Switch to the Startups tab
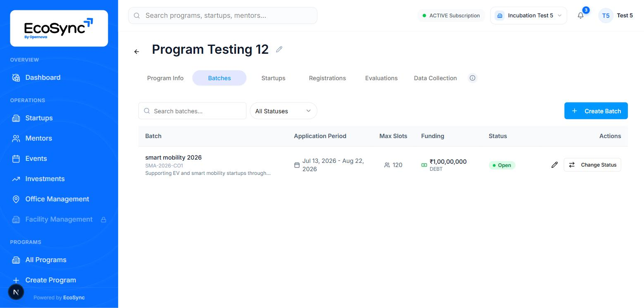644x308 pixels. tap(273, 78)
